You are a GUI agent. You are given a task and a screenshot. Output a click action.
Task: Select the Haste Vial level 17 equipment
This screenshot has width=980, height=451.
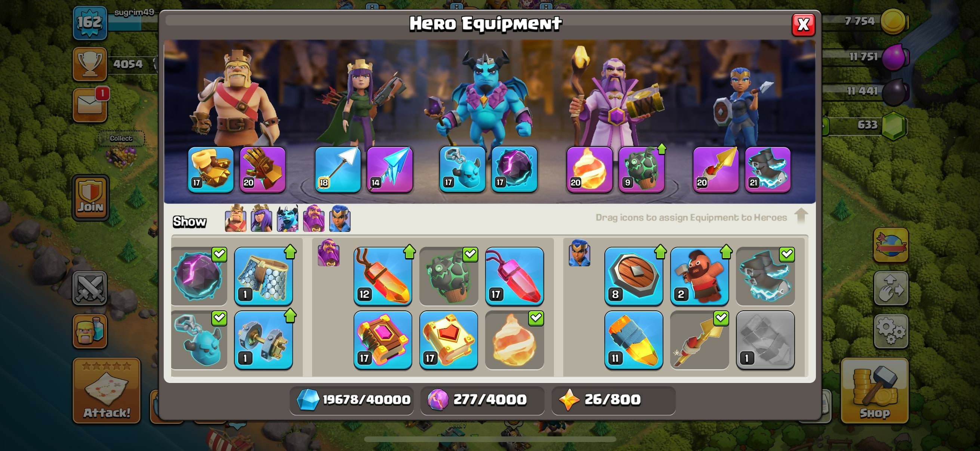pos(514,276)
